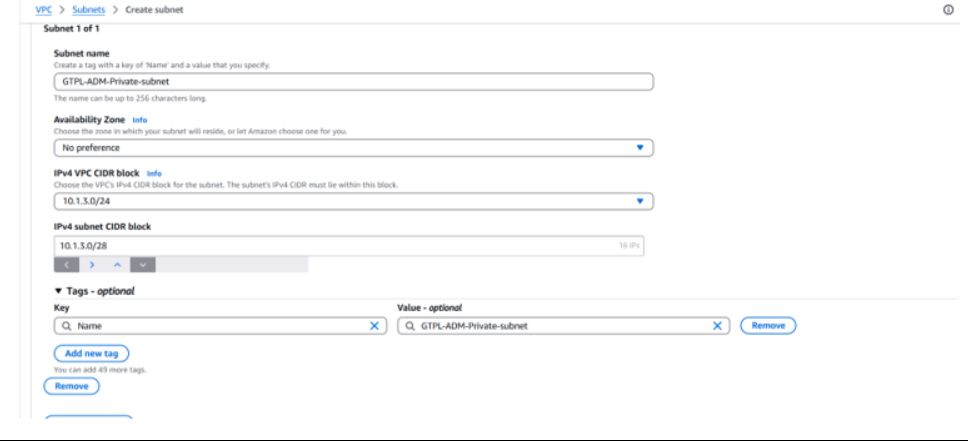Open Info link beside Availability Zone
The width and height of the screenshot is (968, 441).
pos(140,120)
